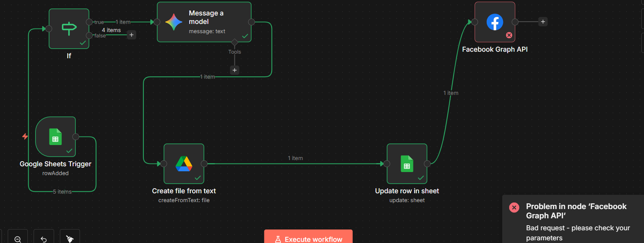Click the '4 items' label near If node
This screenshot has height=243, width=644.
point(111,30)
